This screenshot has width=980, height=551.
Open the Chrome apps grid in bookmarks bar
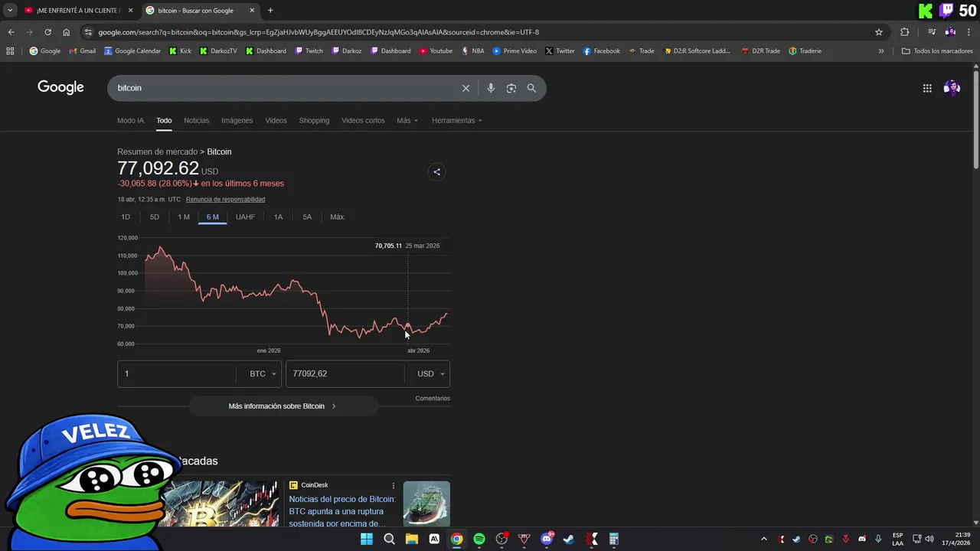tap(10, 51)
